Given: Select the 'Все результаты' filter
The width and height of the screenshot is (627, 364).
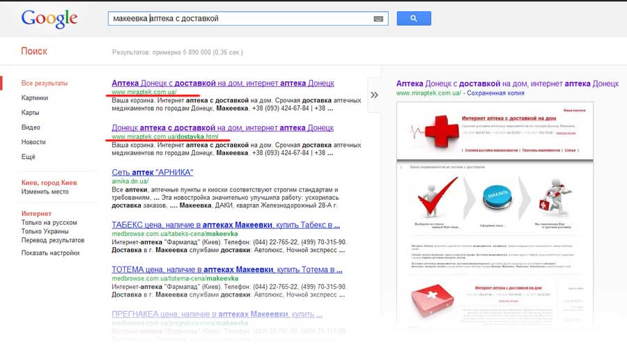Looking at the screenshot, I should (x=45, y=83).
